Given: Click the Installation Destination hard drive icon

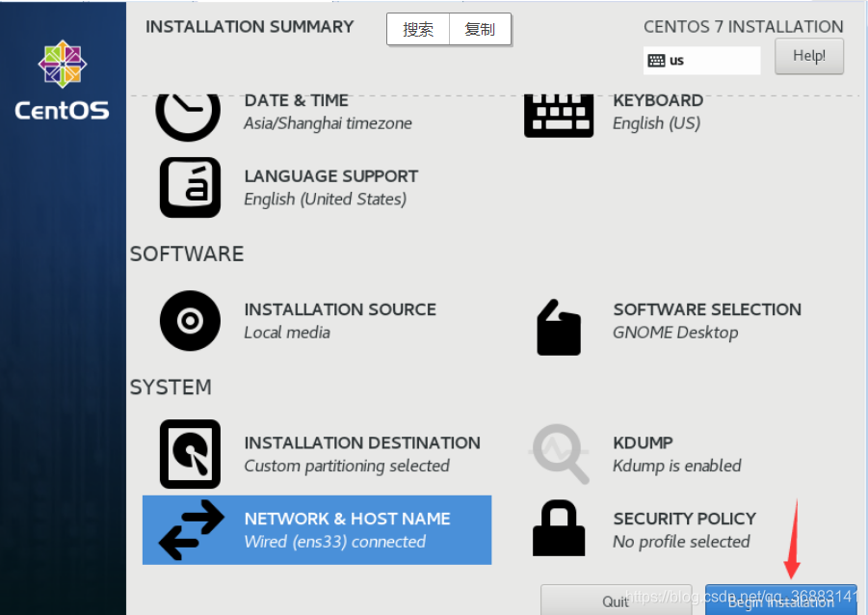Looking at the screenshot, I should [x=190, y=454].
